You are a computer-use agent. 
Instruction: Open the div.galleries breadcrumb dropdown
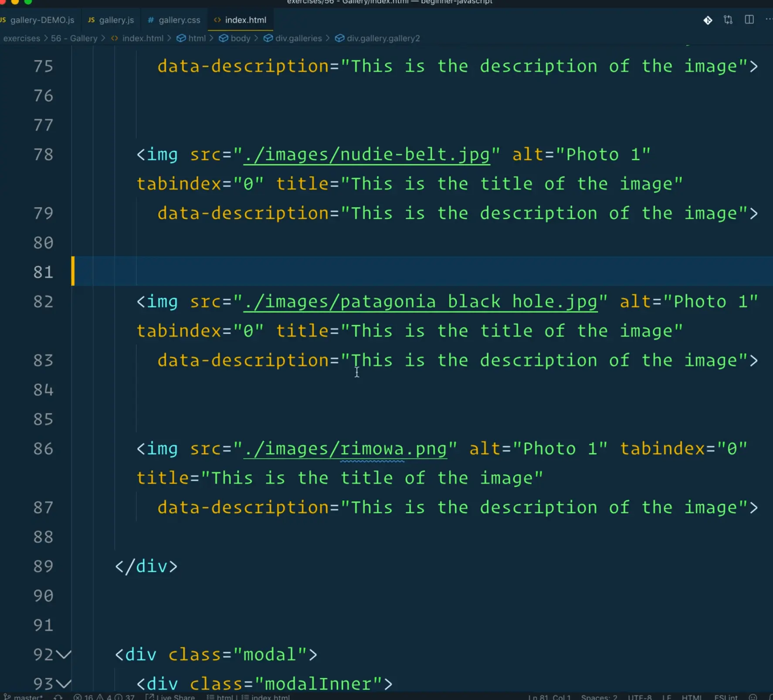point(298,38)
